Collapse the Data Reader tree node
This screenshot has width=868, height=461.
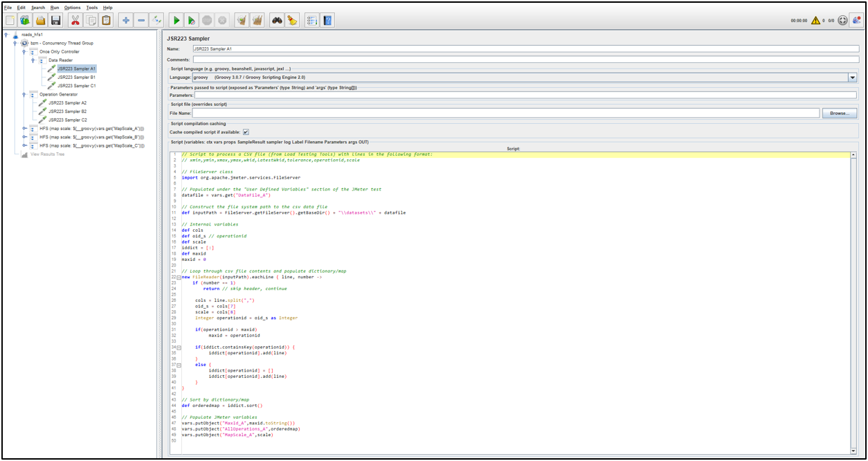pyautogui.click(x=33, y=60)
